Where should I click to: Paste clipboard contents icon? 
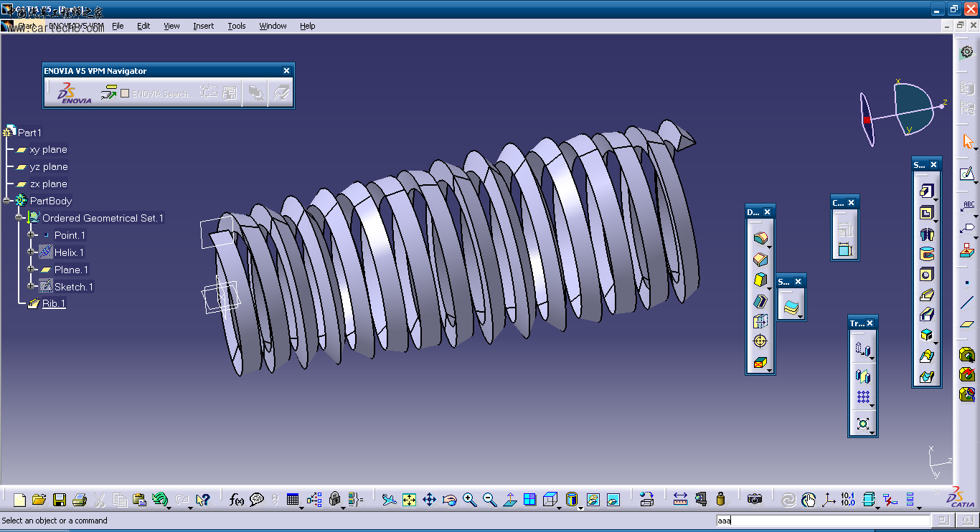click(x=140, y=500)
